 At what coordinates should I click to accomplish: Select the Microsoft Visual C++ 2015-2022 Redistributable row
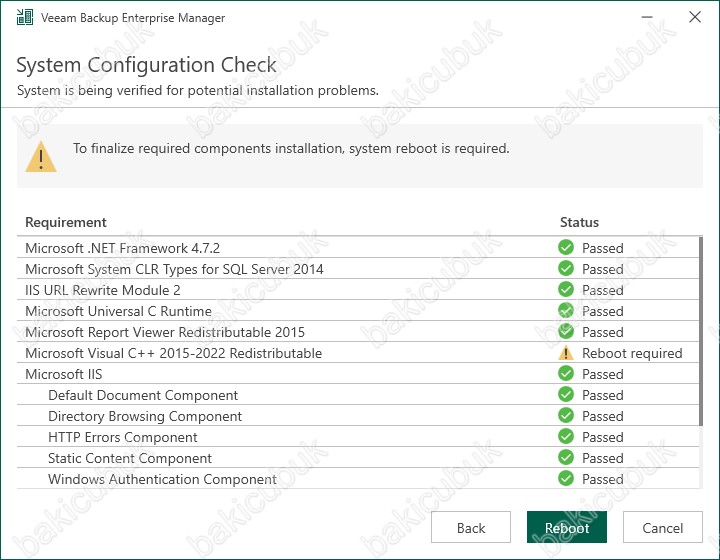(358, 353)
